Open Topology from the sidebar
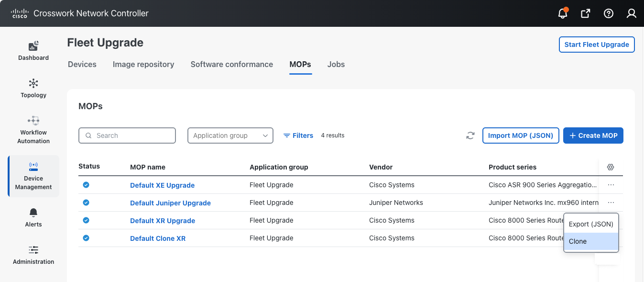 point(33,88)
